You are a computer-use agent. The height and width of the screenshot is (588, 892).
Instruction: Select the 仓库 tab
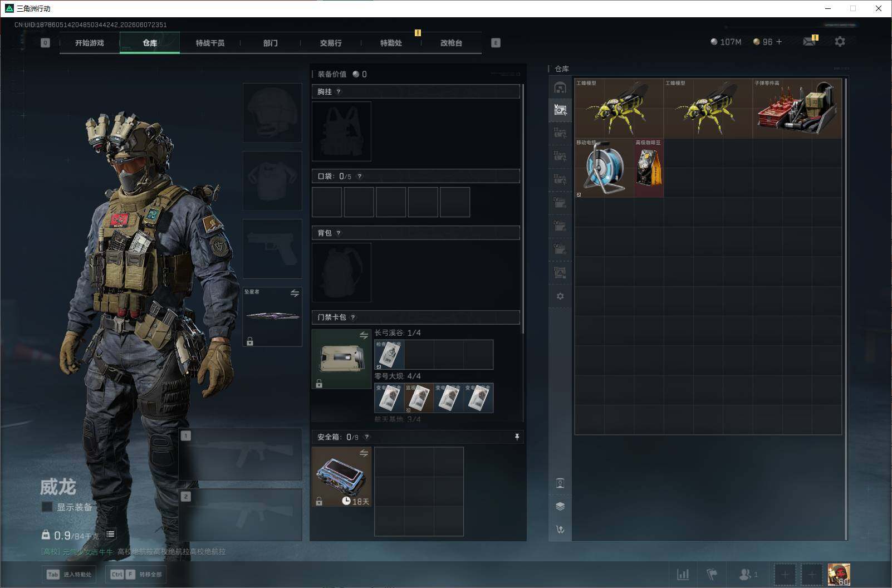(150, 43)
